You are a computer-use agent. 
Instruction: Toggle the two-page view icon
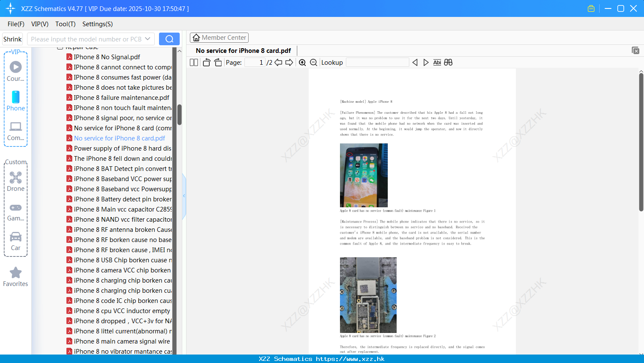tap(194, 63)
